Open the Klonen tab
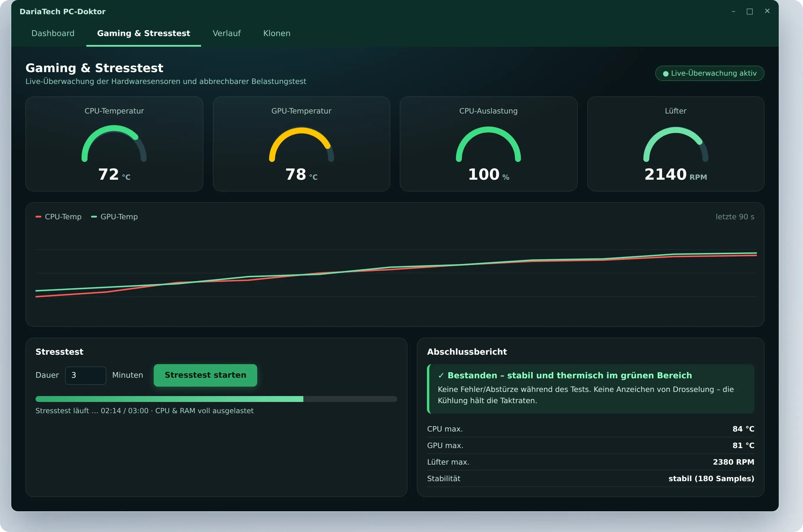 [277, 33]
